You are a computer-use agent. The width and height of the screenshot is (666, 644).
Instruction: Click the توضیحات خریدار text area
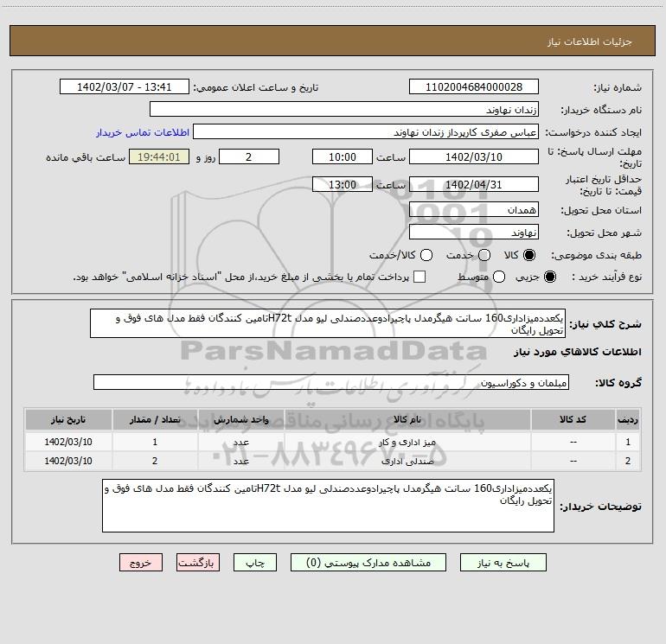click(x=328, y=506)
